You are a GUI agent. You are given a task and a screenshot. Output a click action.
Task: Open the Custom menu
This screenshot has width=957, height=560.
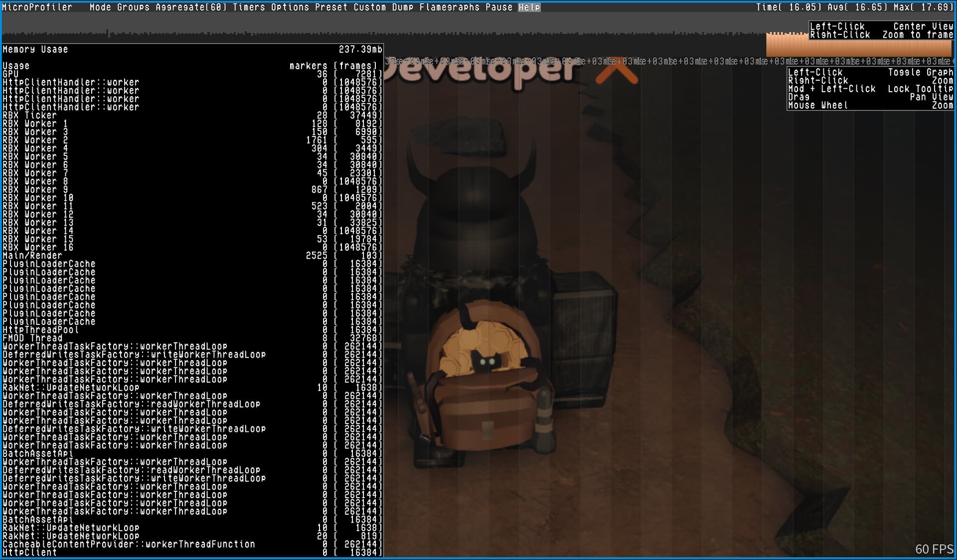click(369, 7)
